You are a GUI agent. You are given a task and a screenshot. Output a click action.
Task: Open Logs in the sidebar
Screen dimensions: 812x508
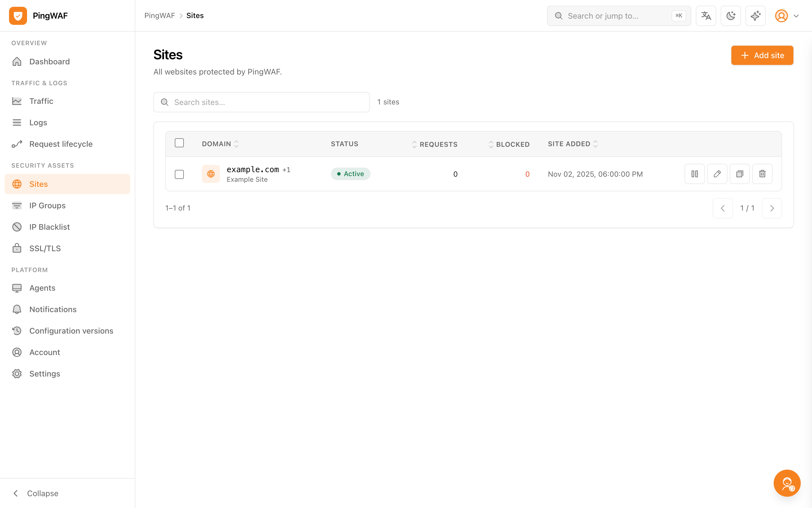pos(67,123)
